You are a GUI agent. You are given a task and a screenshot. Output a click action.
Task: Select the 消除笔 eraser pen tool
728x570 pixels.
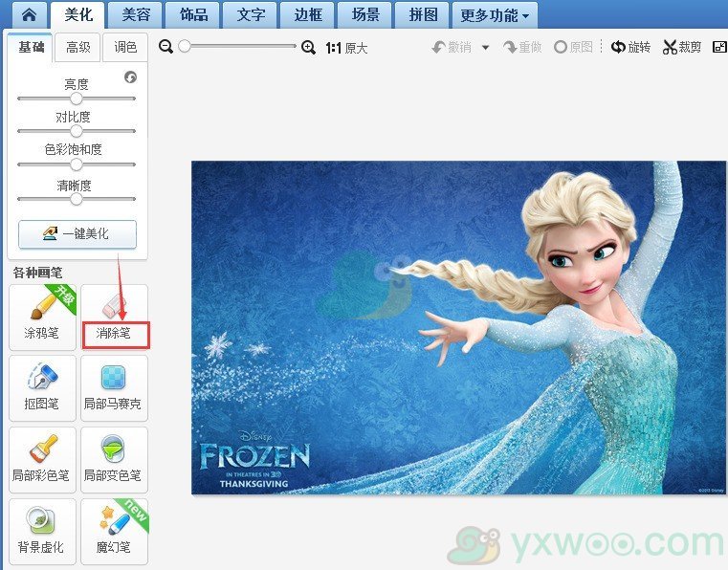point(114,317)
